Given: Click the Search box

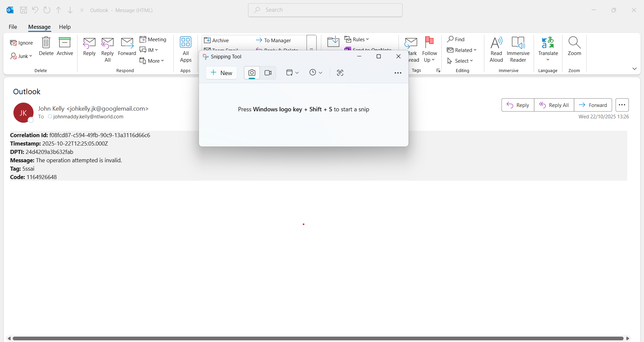Looking at the screenshot, I should 325,10.
